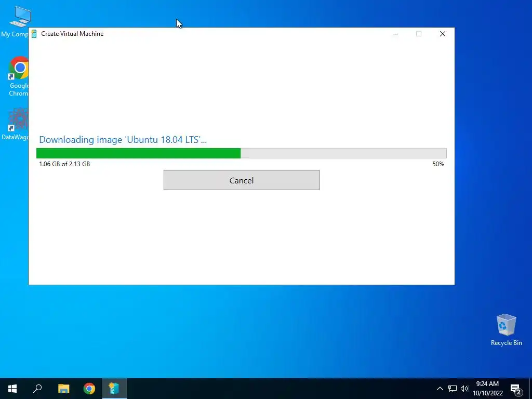
Task: Select the Recycle Bin desktop icon
Action: tap(506, 330)
